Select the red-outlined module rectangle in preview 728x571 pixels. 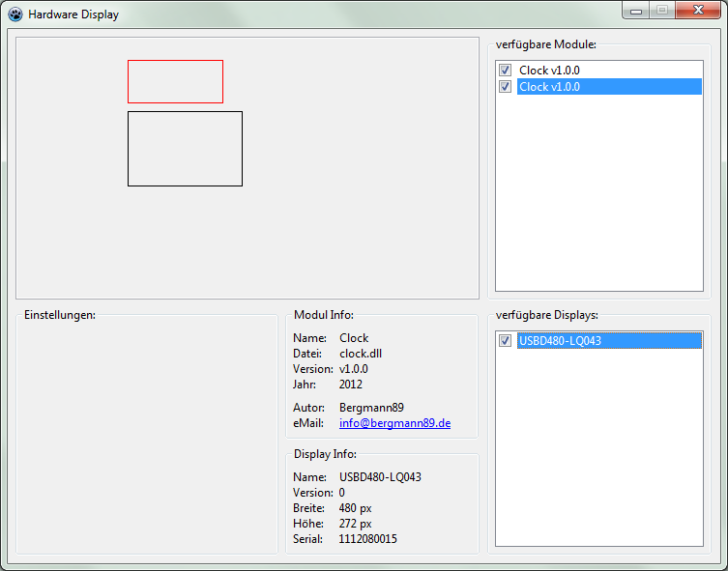pyautogui.click(x=176, y=81)
